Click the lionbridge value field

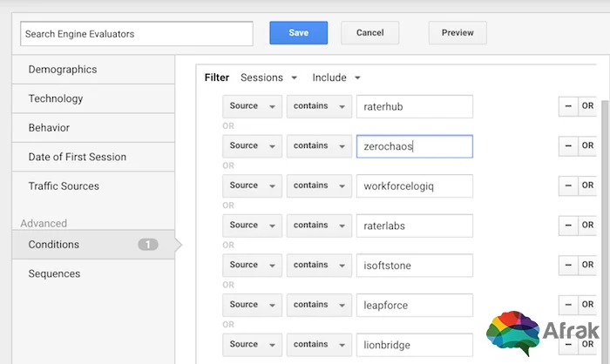415,344
